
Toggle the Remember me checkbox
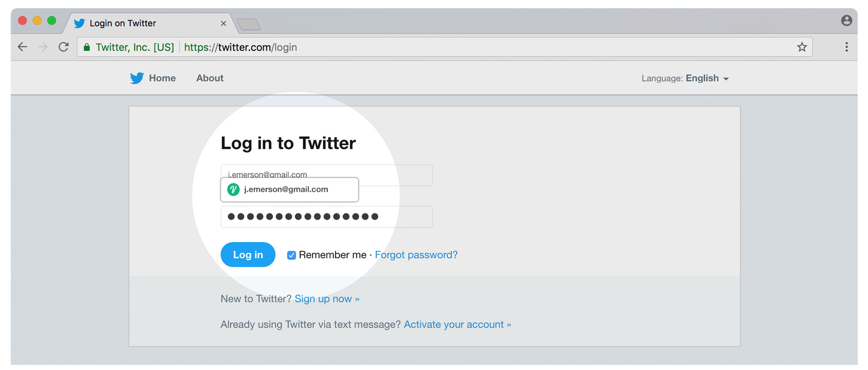[x=291, y=255]
